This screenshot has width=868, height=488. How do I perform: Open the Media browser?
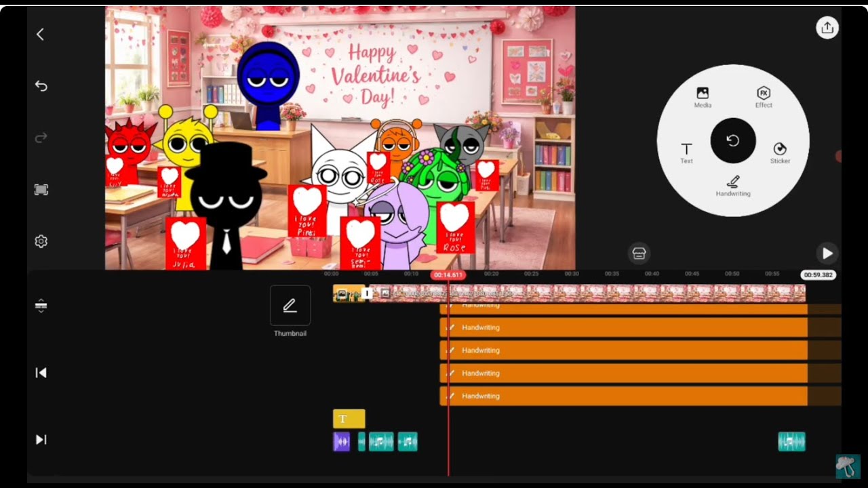point(703,97)
